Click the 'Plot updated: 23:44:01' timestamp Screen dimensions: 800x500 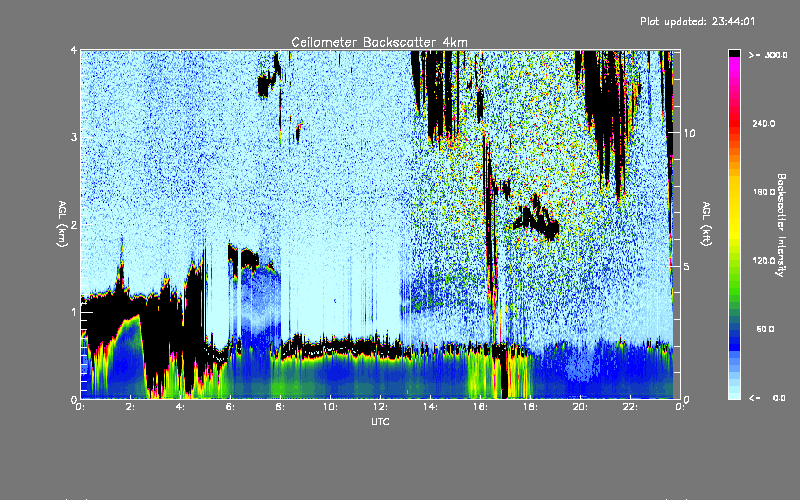[697, 21]
